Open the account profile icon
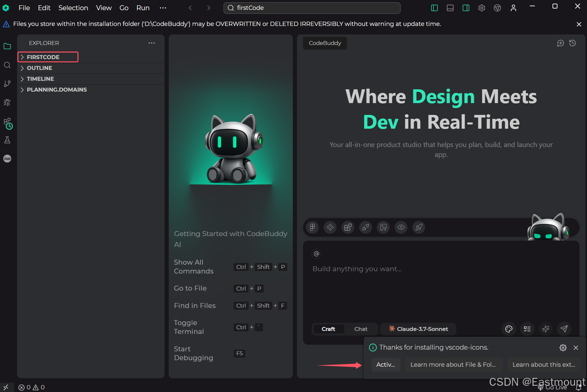 513,8
